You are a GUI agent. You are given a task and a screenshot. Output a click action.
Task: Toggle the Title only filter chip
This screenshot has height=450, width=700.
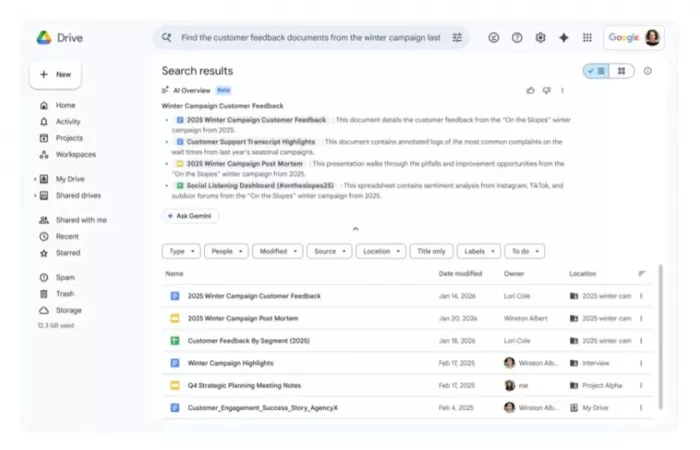tap(432, 251)
